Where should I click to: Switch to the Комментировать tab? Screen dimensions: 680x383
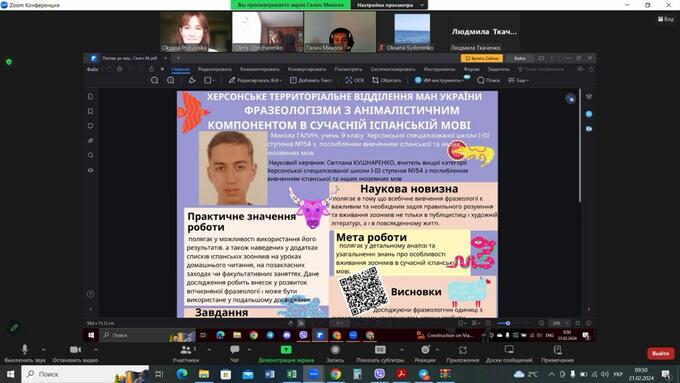coord(260,69)
